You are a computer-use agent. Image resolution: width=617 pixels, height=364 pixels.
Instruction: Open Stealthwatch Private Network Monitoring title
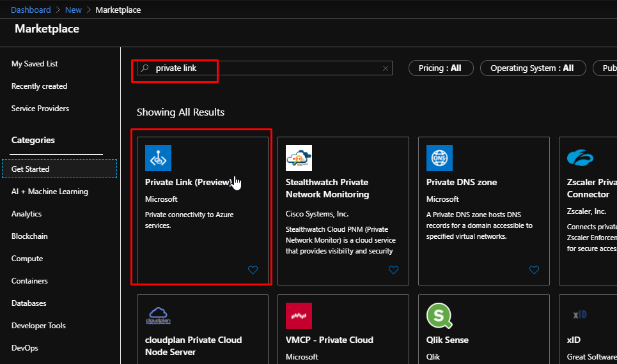327,188
